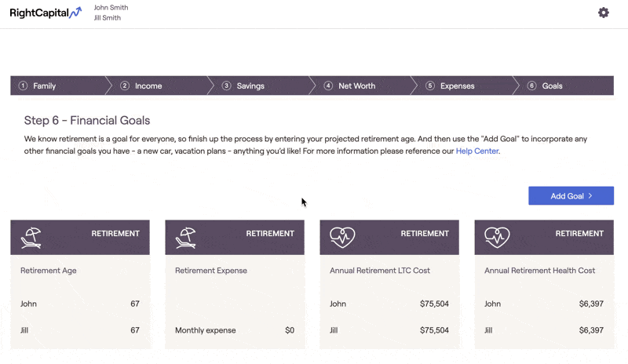Click the RightCapital logo

tap(46, 13)
